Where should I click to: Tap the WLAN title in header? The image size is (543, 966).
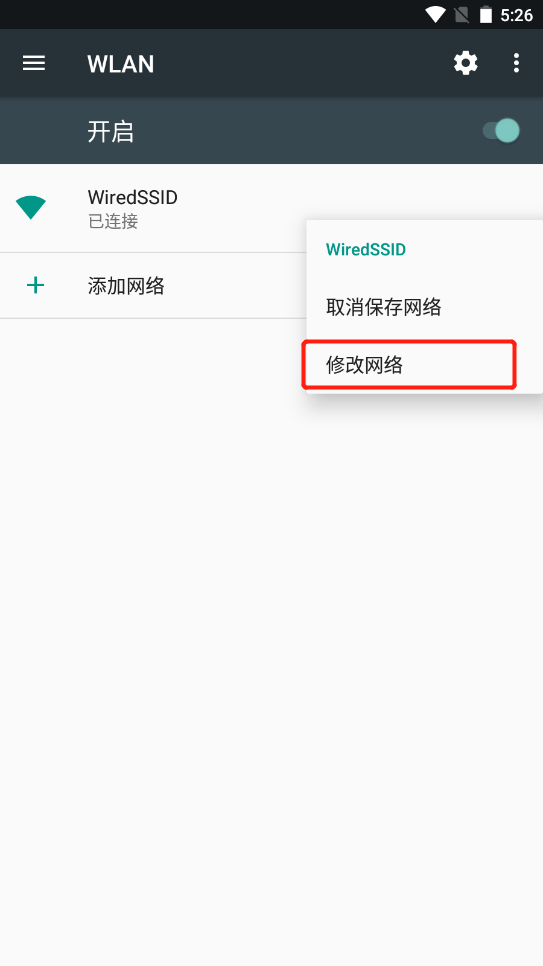coord(121,64)
